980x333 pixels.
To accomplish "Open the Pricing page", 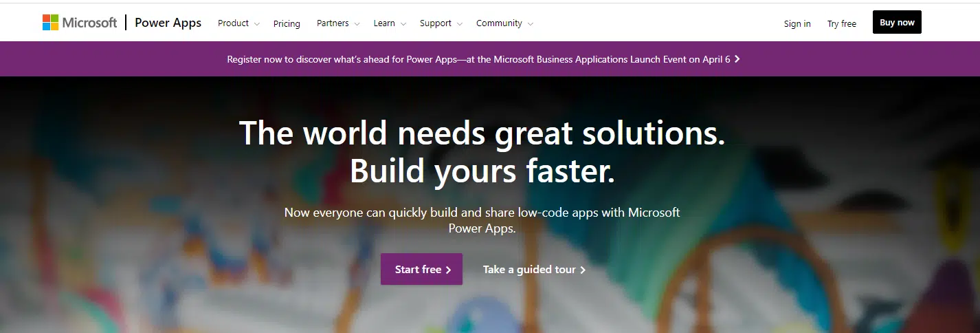I will pyautogui.click(x=287, y=23).
